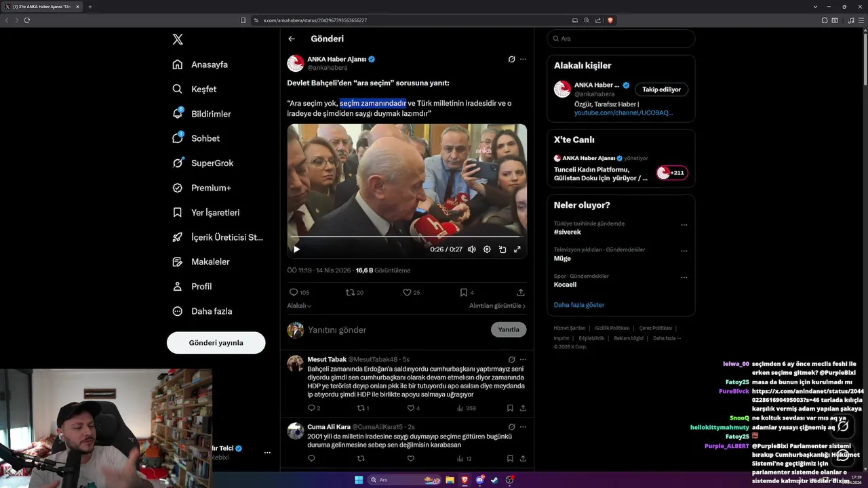Viewport: 868px width, 488px height.
Task: Click the Gönderi yayınla button
Action: pyautogui.click(x=216, y=342)
